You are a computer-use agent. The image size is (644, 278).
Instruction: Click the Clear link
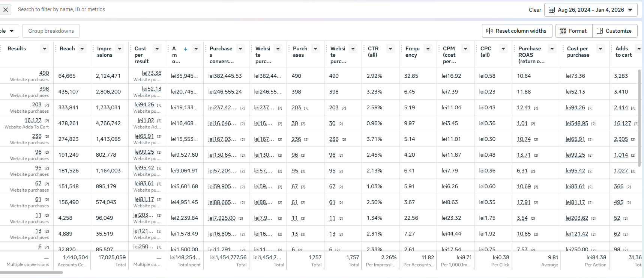point(535,10)
